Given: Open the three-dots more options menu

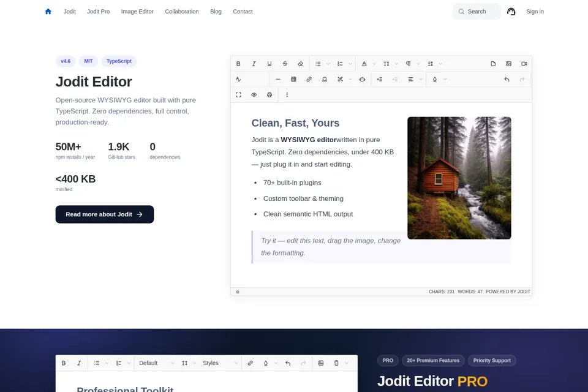Looking at the screenshot, I should pyautogui.click(x=287, y=95).
